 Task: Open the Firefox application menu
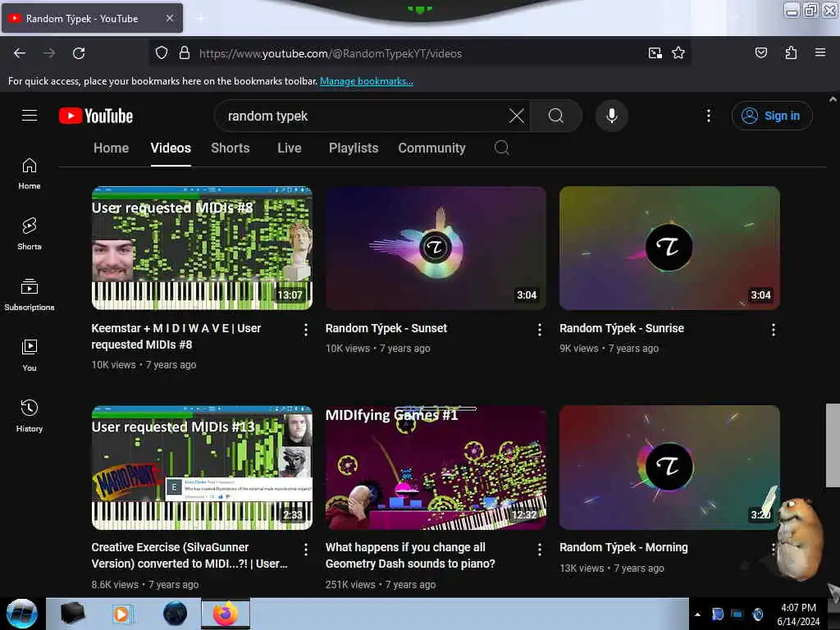[819, 53]
